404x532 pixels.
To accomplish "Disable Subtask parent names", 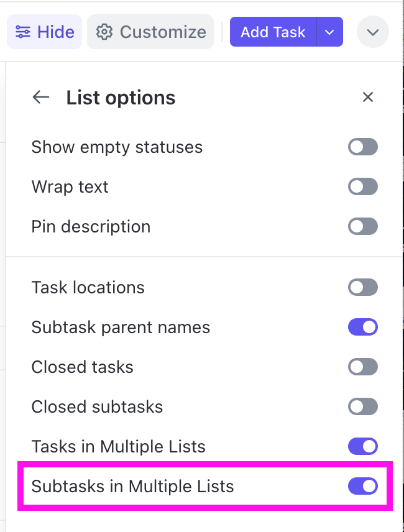I will point(363,327).
